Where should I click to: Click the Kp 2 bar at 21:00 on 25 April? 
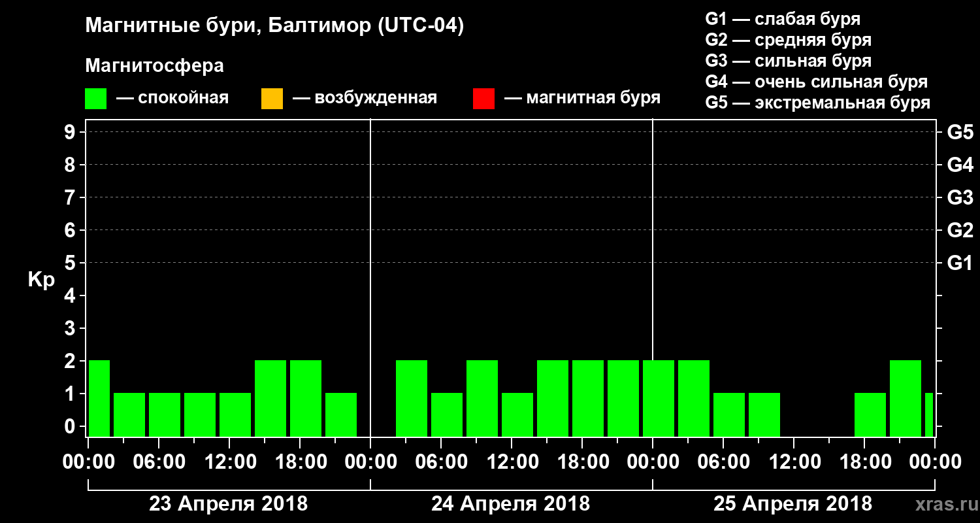[906, 398]
